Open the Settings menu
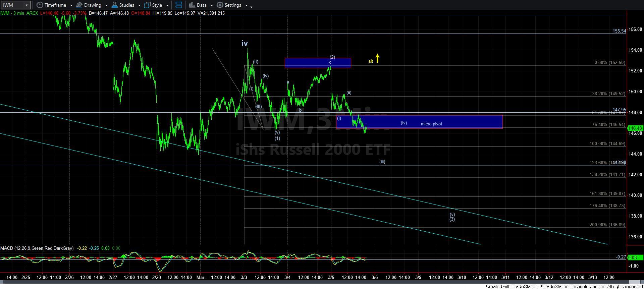Image resolution: width=644 pixels, height=289 pixels. point(232,5)
